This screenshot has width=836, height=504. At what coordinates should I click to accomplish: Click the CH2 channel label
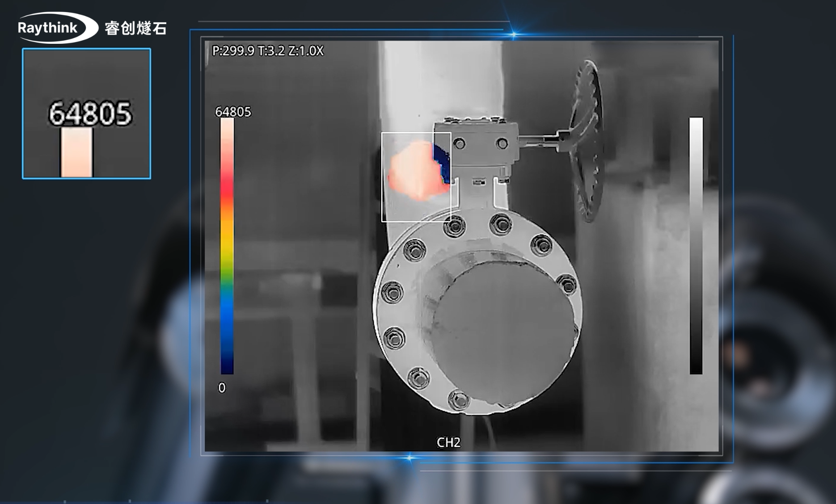click(448, 442)
